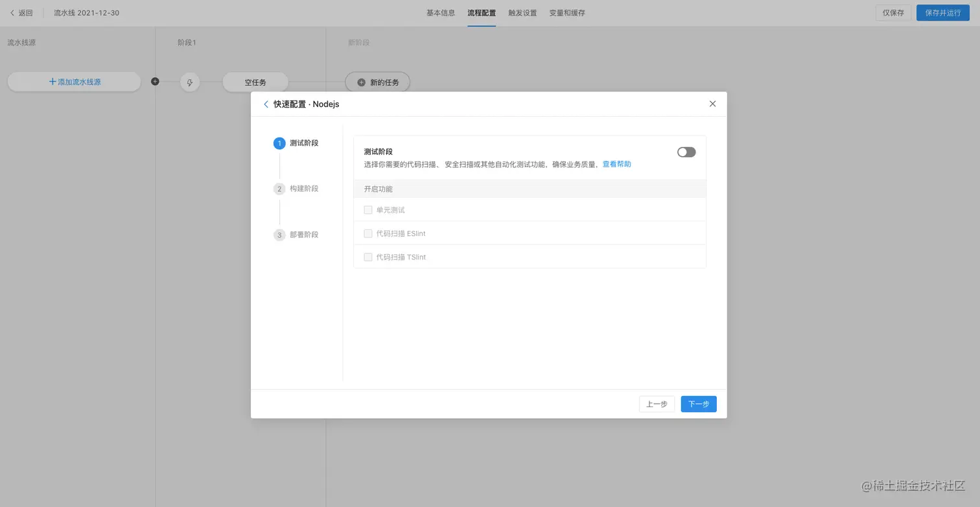Click the 快速配置 · Nodejs dialog title
Screen dimensions: 980x507
pos(306,104)
